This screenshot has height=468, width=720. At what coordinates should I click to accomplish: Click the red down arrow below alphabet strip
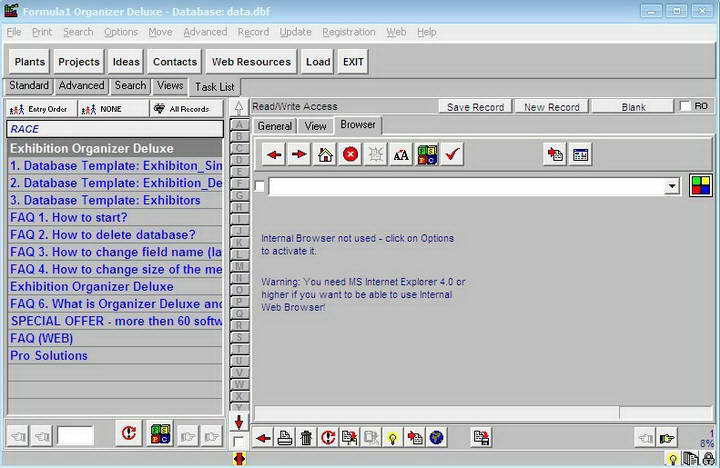tap(239, 421)
